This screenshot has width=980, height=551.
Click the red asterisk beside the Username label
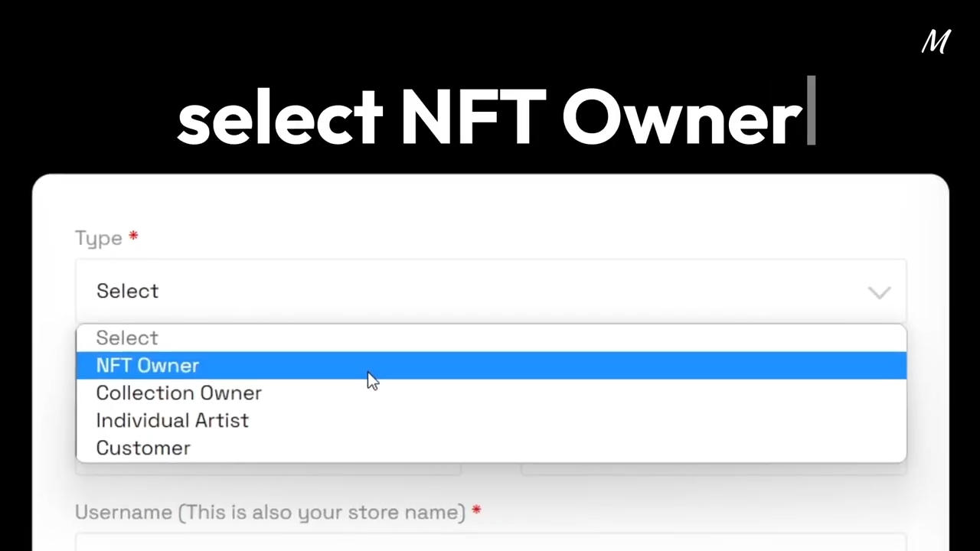pyautogui.click(x=476, y=510)
